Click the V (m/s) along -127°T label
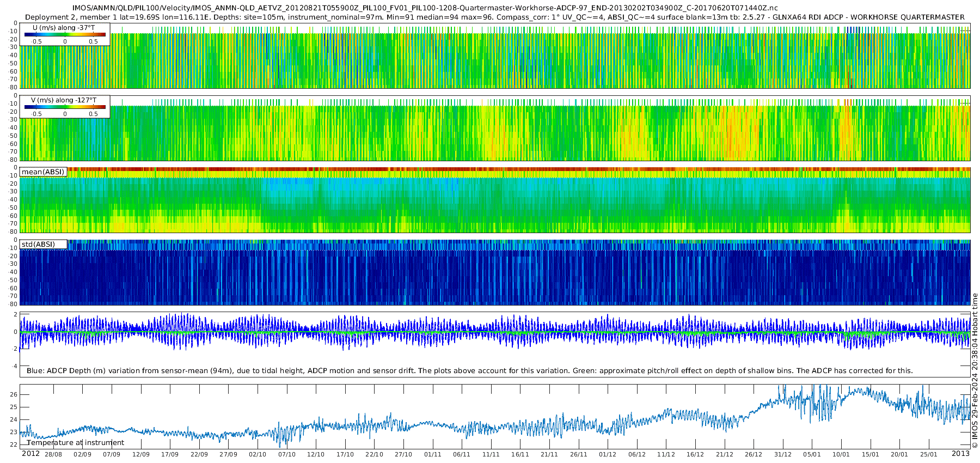This screenshot has height=463, width=980. [x=64, y=100]
